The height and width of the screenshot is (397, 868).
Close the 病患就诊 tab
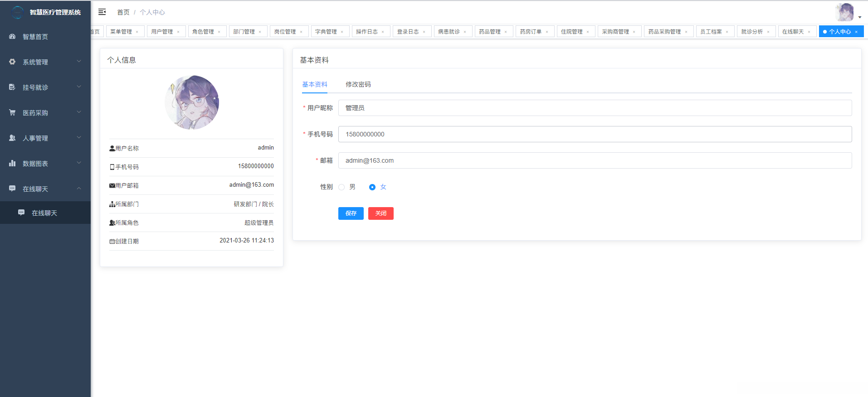point(465,32)
